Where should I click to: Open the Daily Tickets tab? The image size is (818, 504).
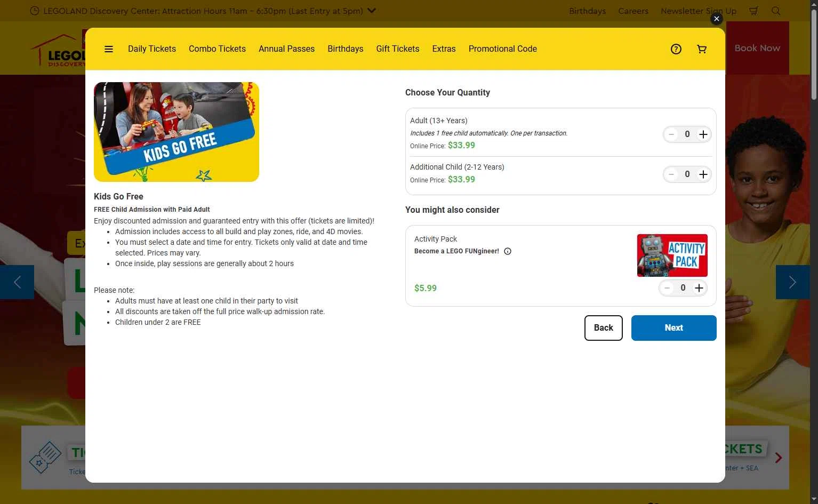[152, 49]
